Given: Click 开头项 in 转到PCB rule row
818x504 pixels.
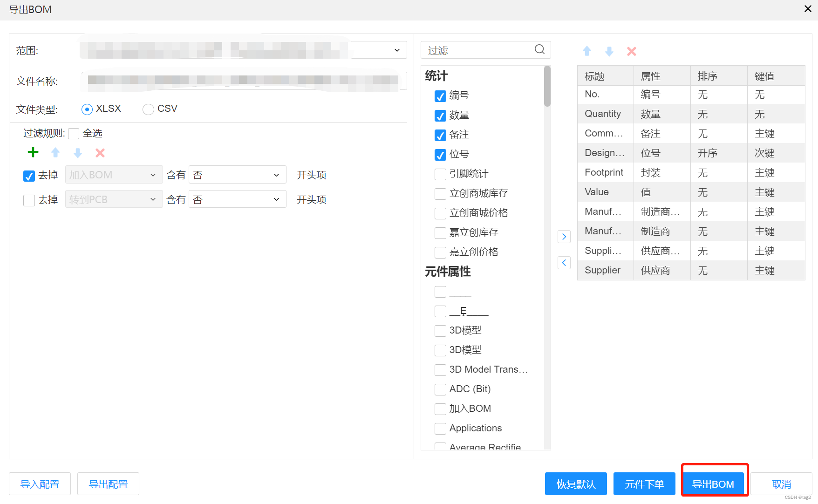Looking at the screenshot, I should click(x=312, y=200).
